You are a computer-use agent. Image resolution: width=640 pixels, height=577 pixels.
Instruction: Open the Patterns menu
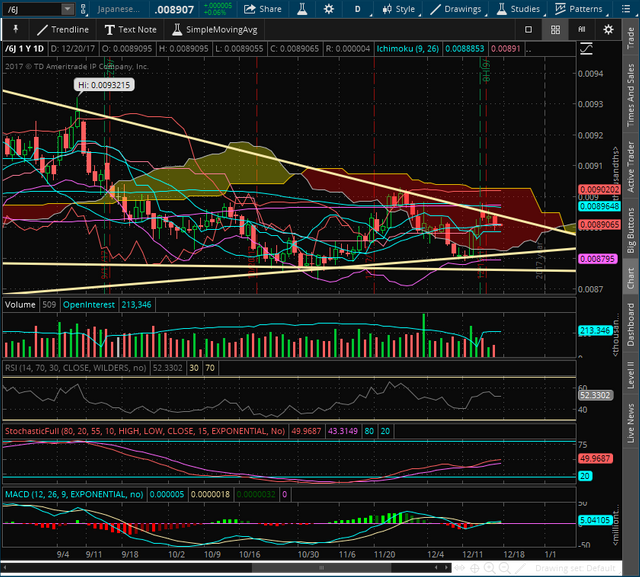tap(579, 9)
